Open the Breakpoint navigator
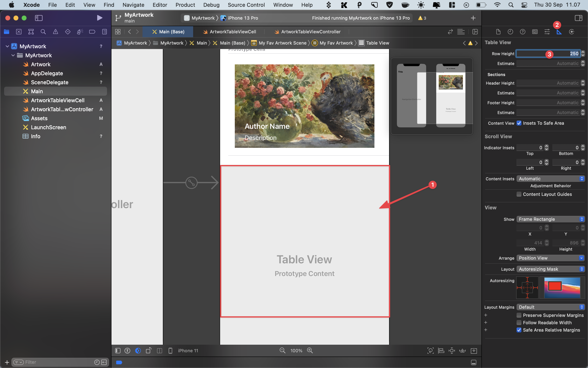The image size is (588, 368). click(92, 32)
